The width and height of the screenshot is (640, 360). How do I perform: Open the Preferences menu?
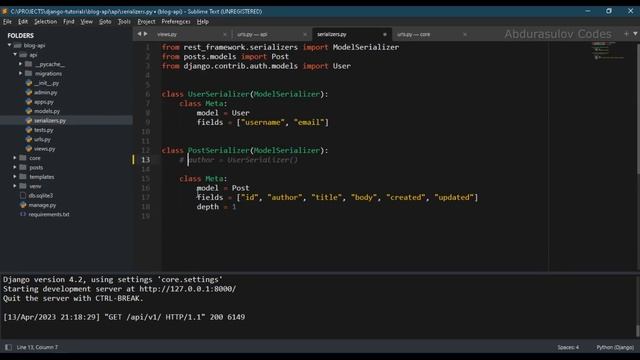[176, 22]
